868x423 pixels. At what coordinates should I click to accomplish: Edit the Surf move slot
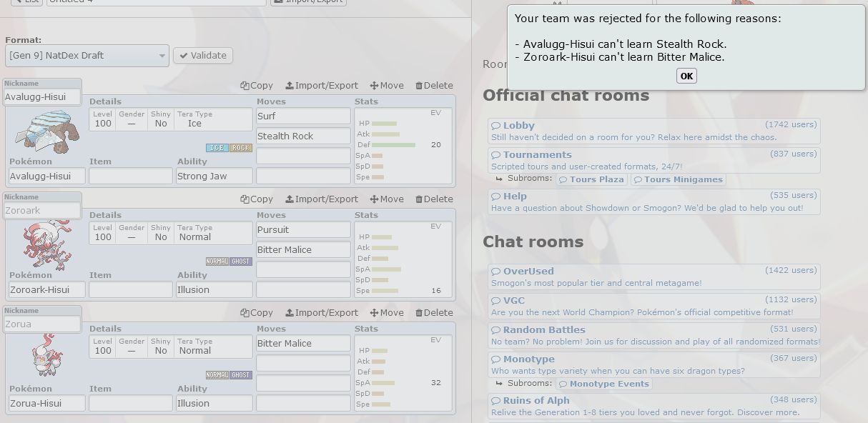pos(304,116)
